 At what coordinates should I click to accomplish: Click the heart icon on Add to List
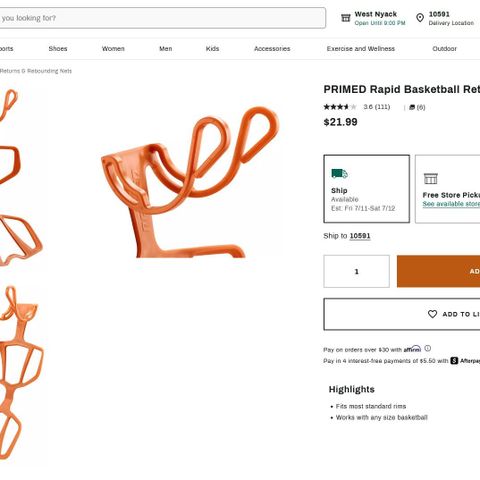pyautogui.click(x=432, y=314)
